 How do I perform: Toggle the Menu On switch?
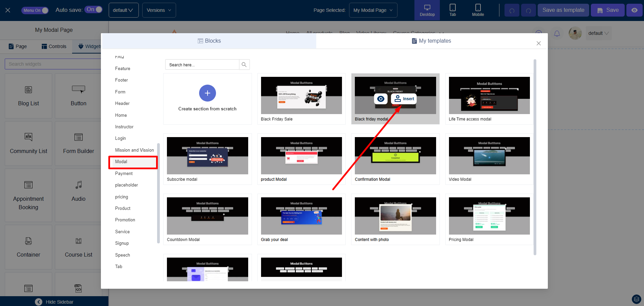(35, 10)
